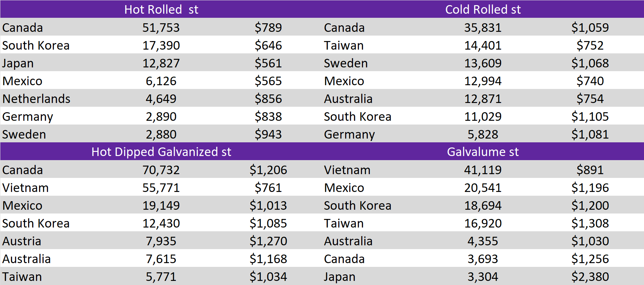Click Cold Rolled Taiwan volume 14,401
Image resolution: width=644 pixels, height=285 pixels.
(483, 46)
